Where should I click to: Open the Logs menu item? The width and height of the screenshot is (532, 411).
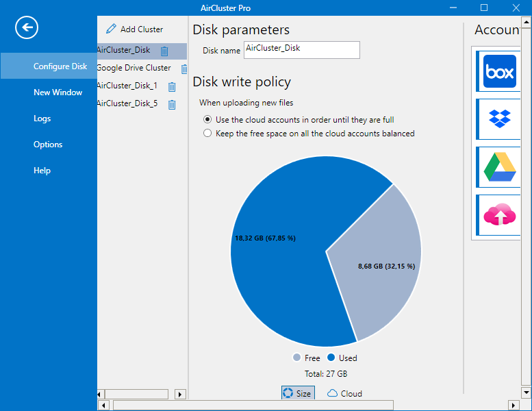(42, 119)
